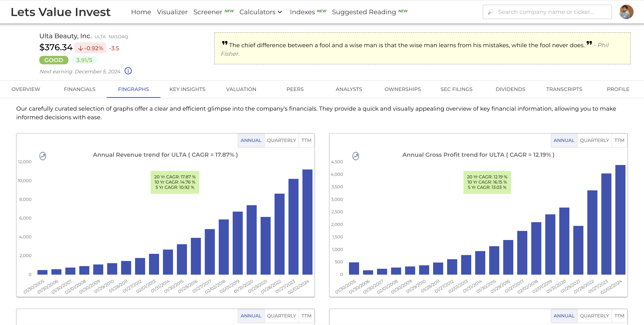The width and height of the screenshot is (644, 325).
Task: Click the 01/28/2022 Gross Profit bar
Action: [592, 233]
